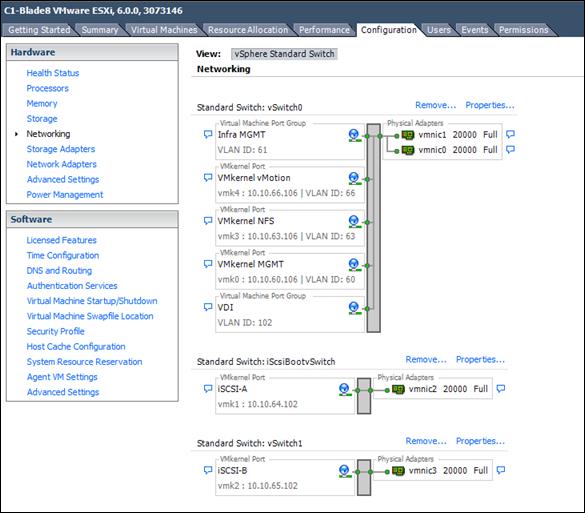Viewport: 585px width, 513px height.
Task: Open Storage Adapters in Hardware panel
Action: (x=61, y=149)
